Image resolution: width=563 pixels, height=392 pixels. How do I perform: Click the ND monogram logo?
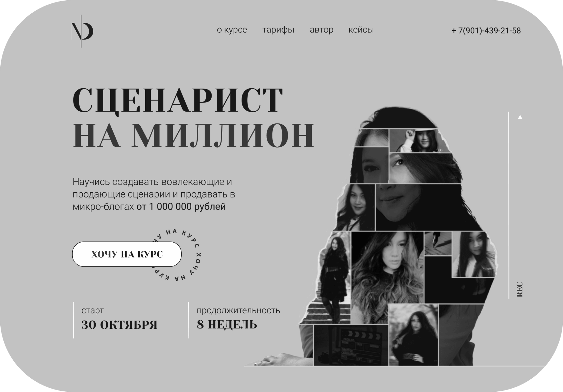(82, 31)
